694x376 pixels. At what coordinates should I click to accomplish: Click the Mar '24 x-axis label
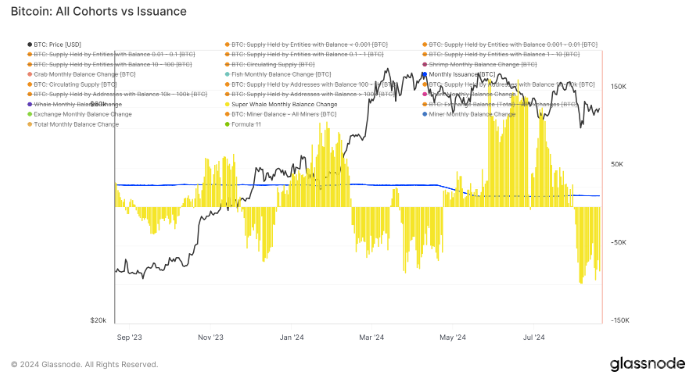pyautogui.click(x=371, y=338)
